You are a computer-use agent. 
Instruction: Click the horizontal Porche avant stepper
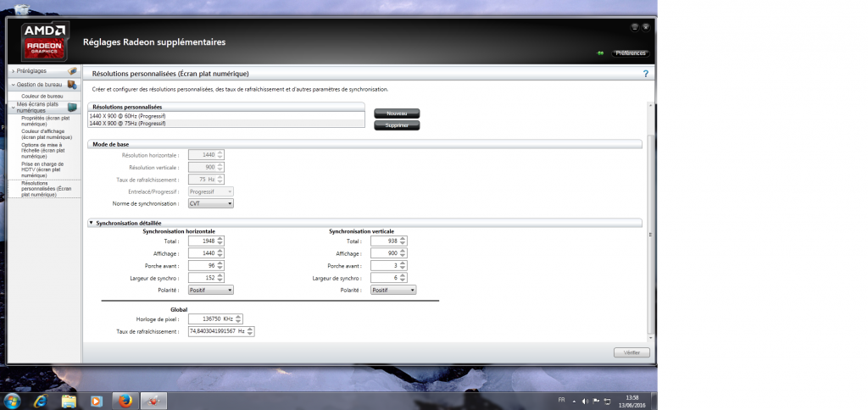tap(220, 266)
